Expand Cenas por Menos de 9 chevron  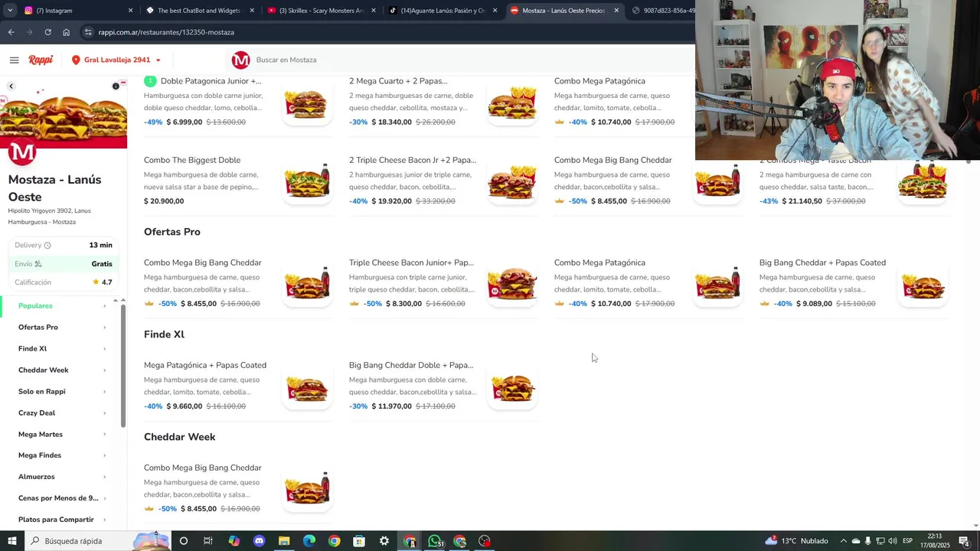pos(105,498)
